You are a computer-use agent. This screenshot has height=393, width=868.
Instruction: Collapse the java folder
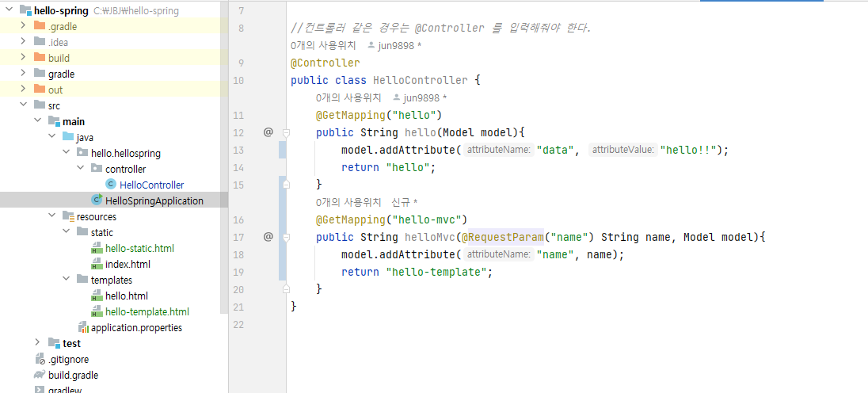pos(51,137)
